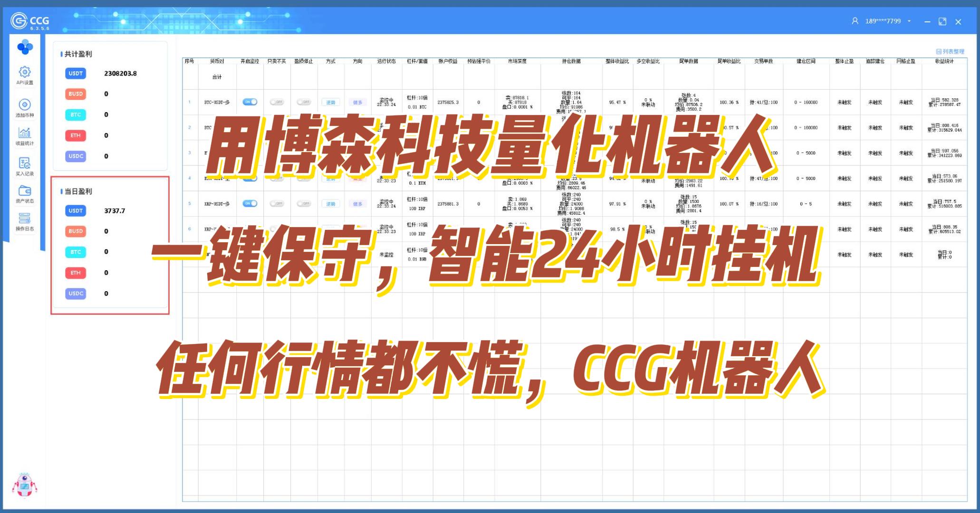Viewport: 980px width, 513px height.
Task: Open 做多 direction selector in row 5
Action: pos(357,204)
